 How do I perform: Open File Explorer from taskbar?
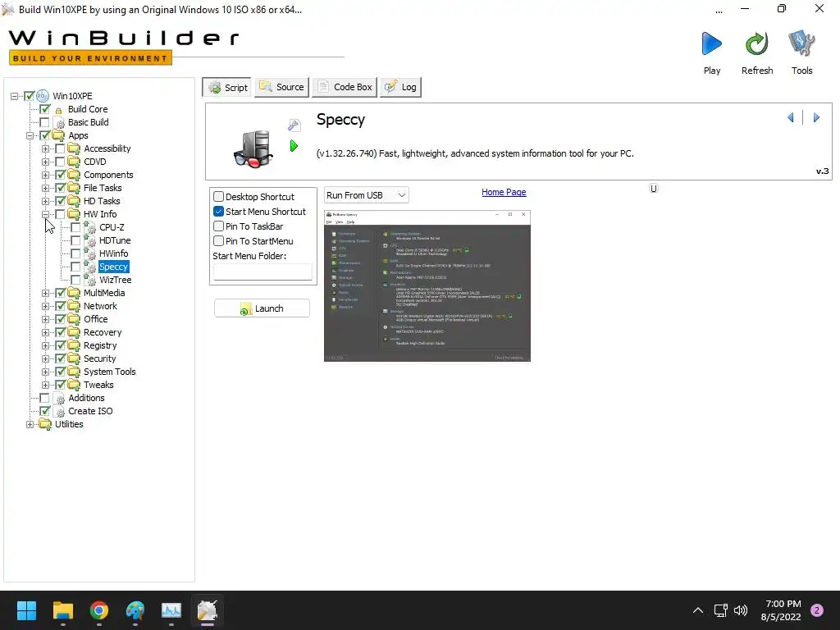62,610
